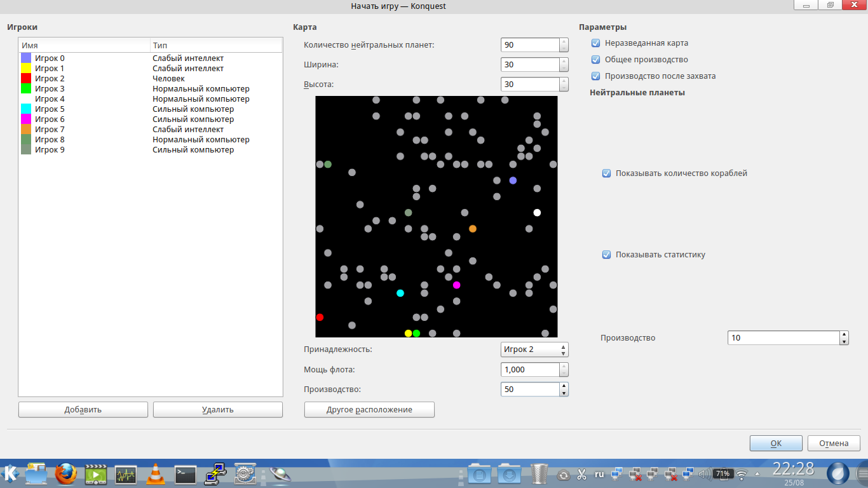Show hidden tray icons arrow
This screenshot has height=488, width=868.
759,475
